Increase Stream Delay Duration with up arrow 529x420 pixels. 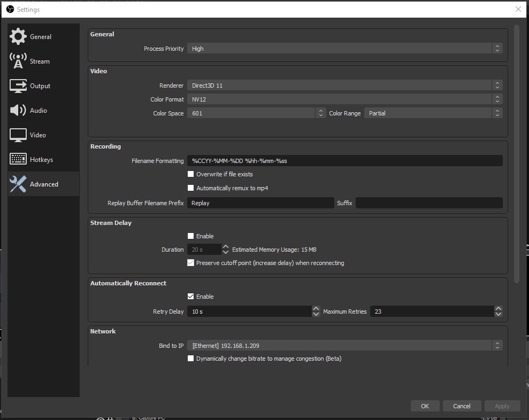point(226,247)
